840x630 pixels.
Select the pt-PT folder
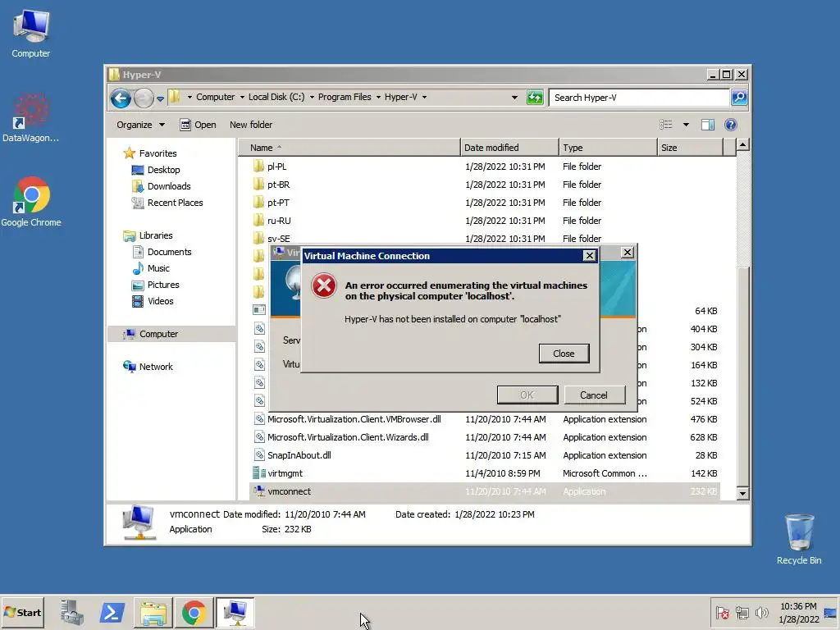(x=485, y=203)
